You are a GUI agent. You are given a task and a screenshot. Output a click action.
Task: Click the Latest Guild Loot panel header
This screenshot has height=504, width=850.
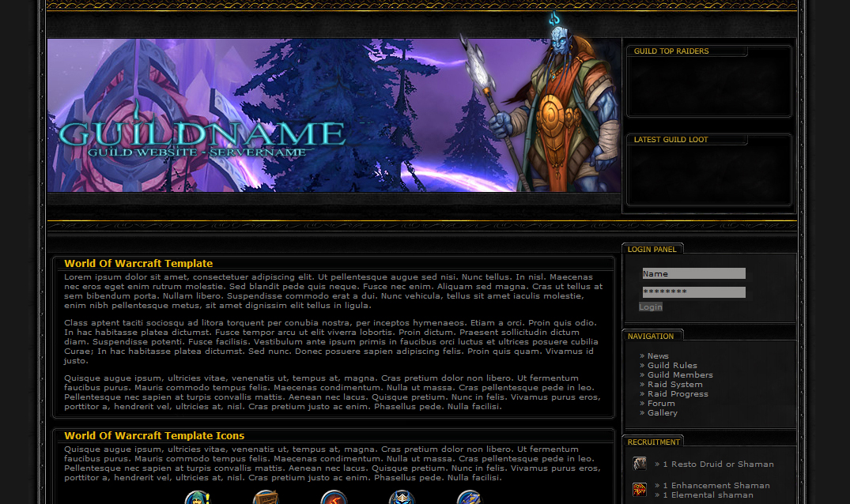click(671, 140)
